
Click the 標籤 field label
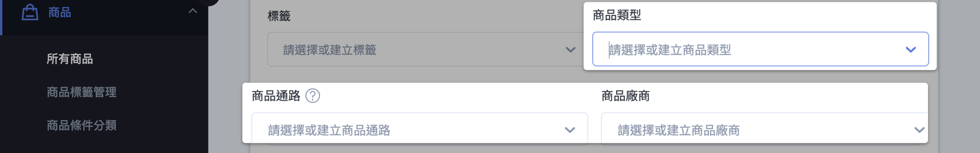click(279, 16)
